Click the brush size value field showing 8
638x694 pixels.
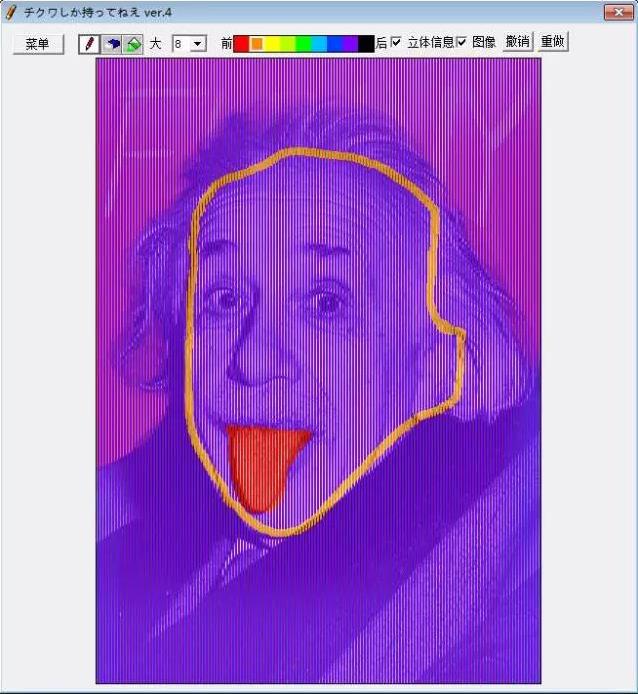point(180,44)
